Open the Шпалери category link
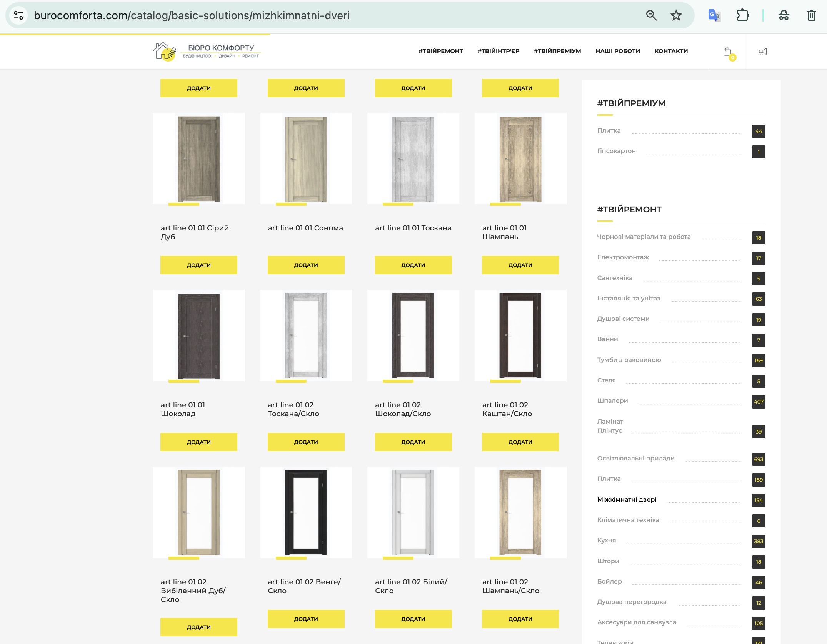The height and width of the screenshot is (644, 827). coord(612,400)
